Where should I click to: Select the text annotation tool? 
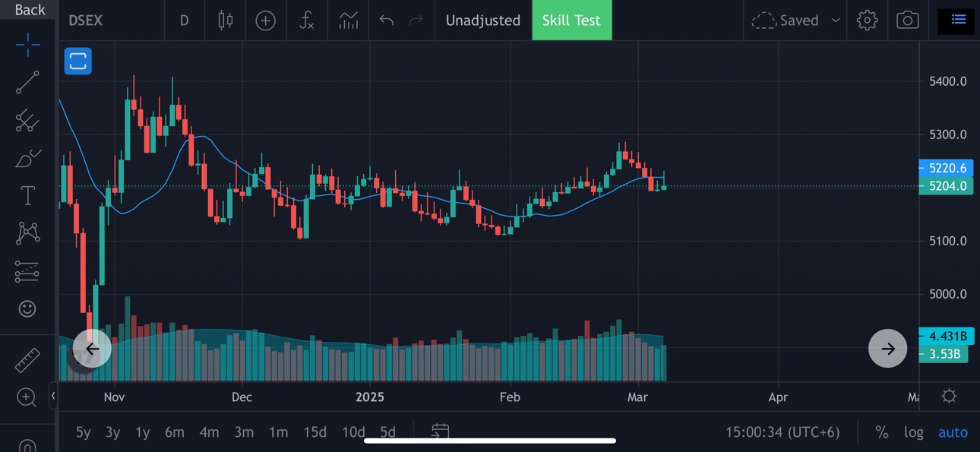tap(27, 195)
